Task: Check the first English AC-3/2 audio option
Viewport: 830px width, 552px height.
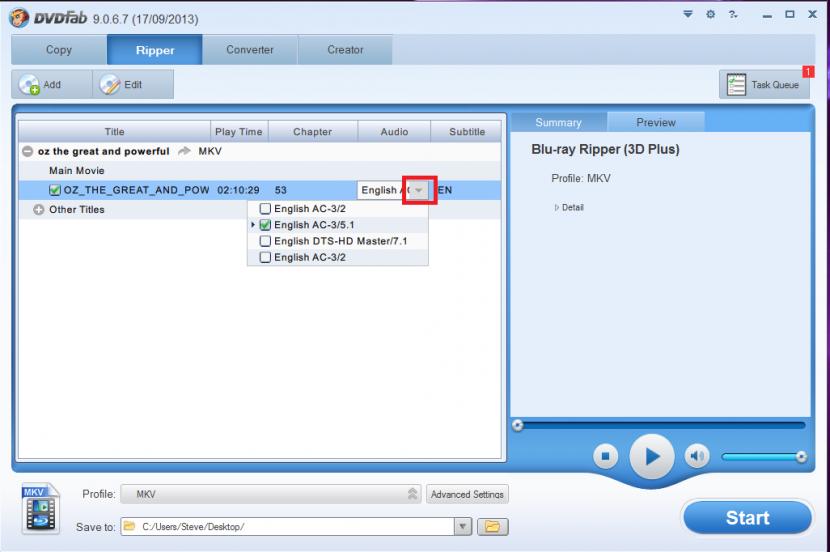Action: click(265, 209)
